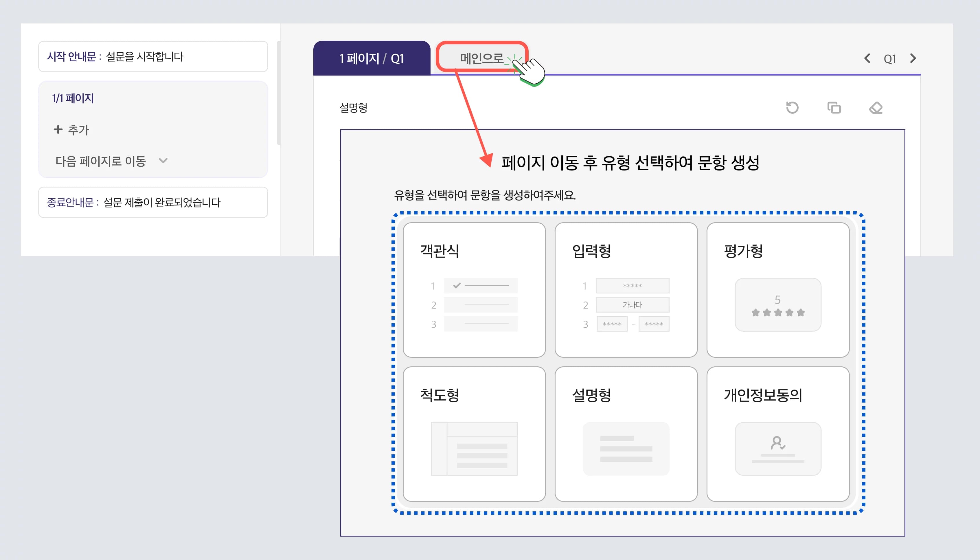Click the 시작 안내문 field
The width and height of the screenshot is (980, 560).
point(153,56)
